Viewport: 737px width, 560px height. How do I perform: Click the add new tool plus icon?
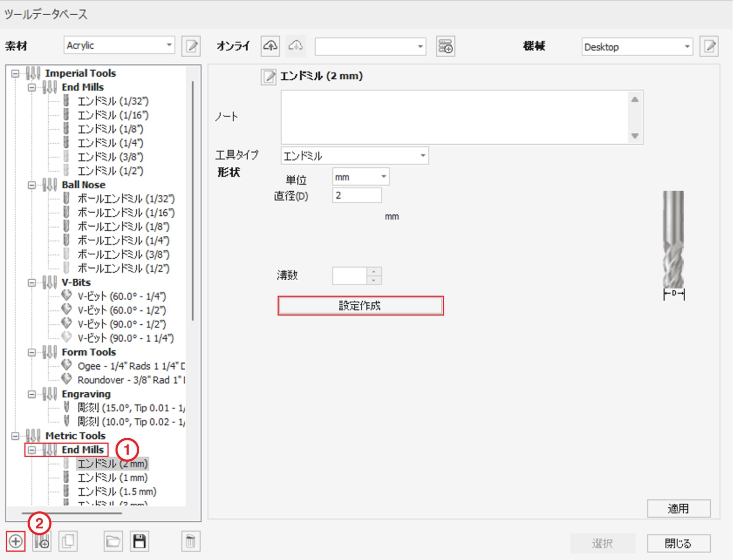(16, 541)
